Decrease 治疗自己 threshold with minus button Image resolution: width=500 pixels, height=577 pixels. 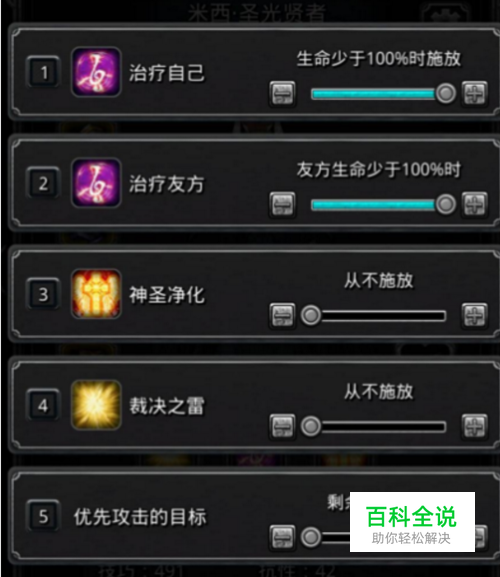(x=282, y=94)
